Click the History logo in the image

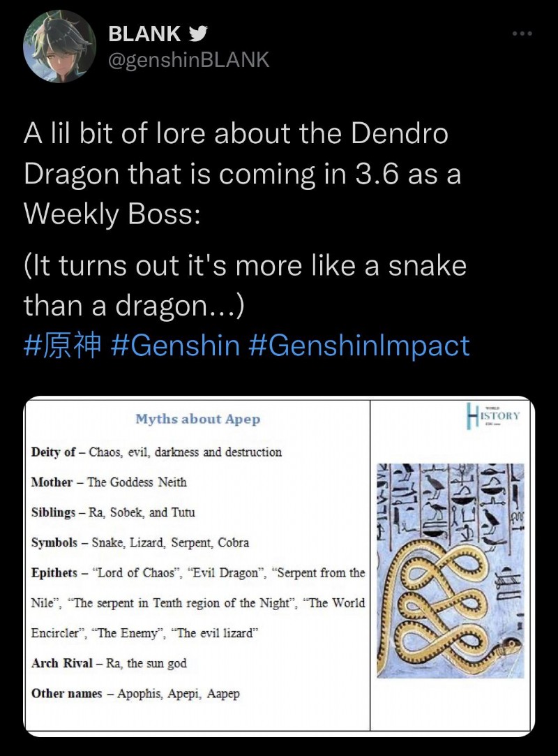click(x=493, y=416)
